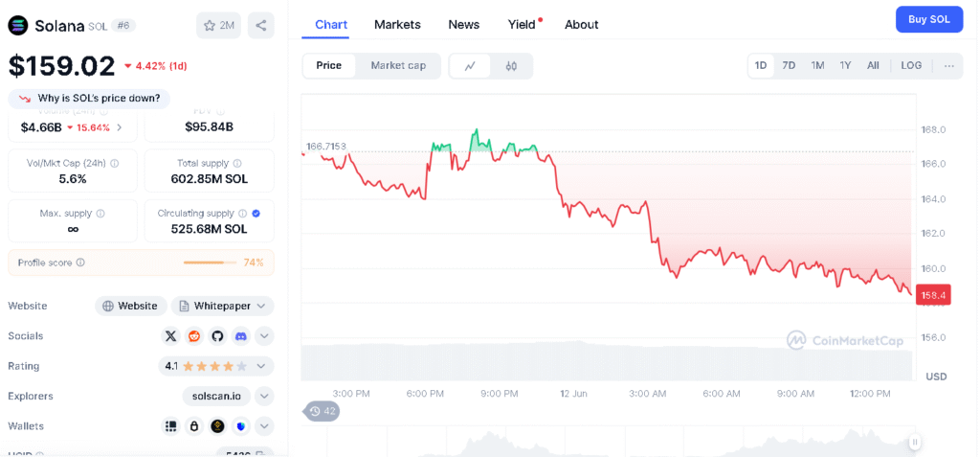The image size is (980, 457).
Task: Switch chart to candlestick view icon
Action: coord(511,66)
